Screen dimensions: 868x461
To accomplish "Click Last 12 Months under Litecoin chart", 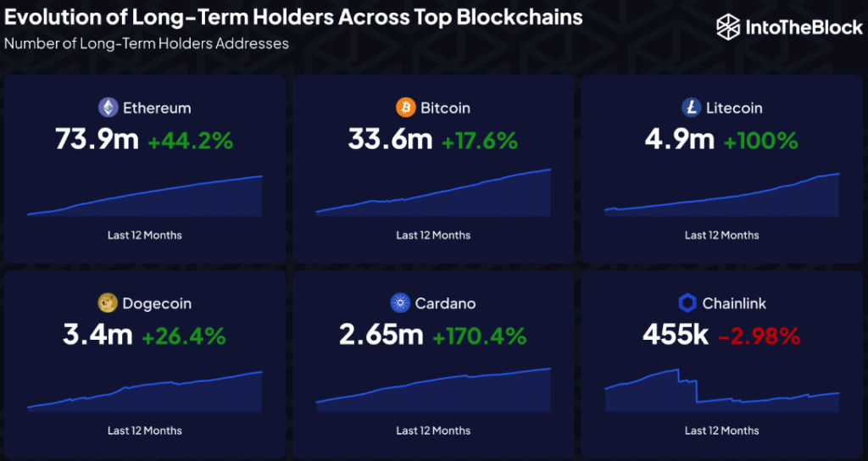I will point(721,235).
